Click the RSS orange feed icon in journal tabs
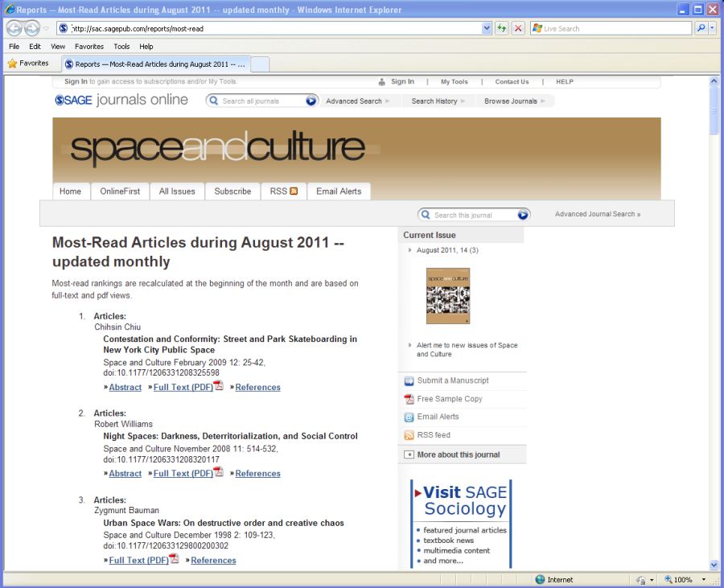Image resolution: width=724 pixels, height=588 pixels. 294,191
